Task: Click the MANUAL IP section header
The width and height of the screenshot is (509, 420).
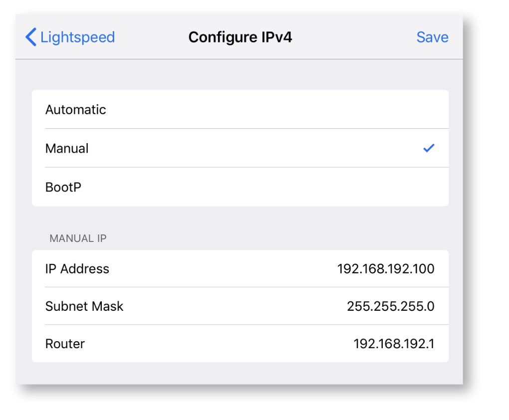Action: pyautogui.click(x=78, y=238)
